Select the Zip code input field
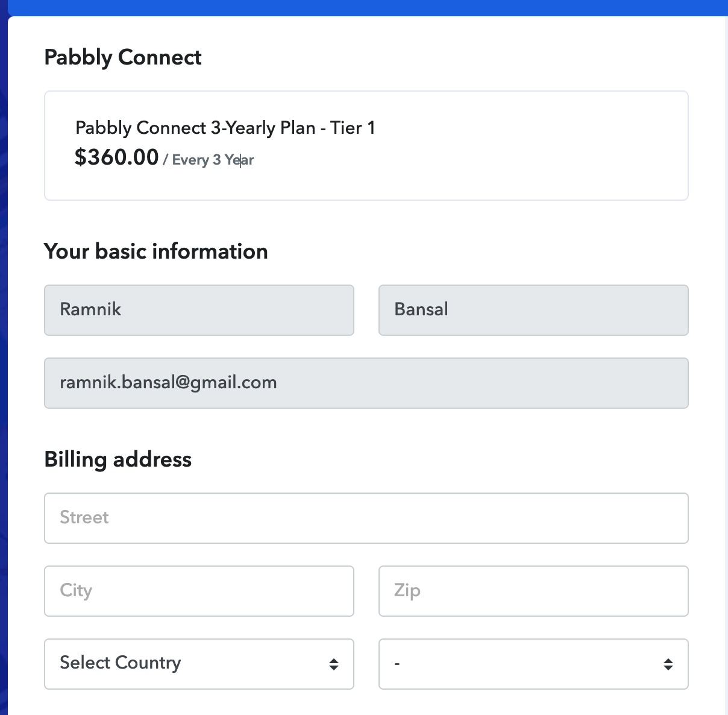 point(533,591)
